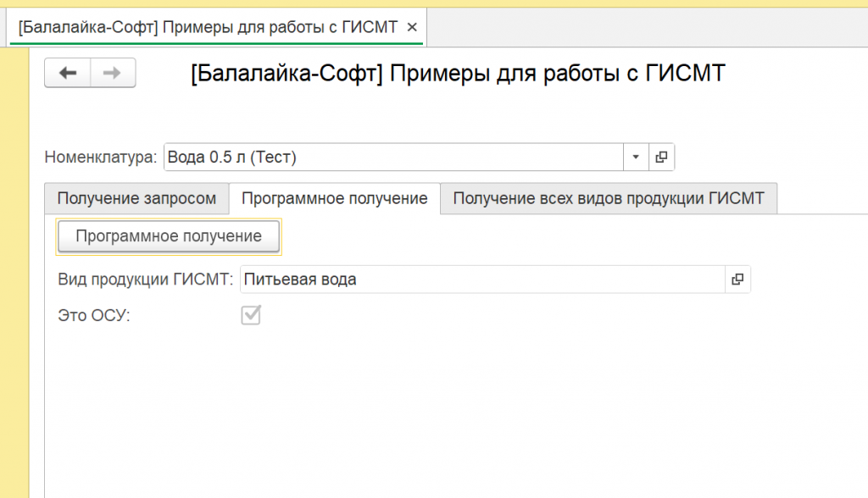Go back with the left arrow button
The image size is (868, 498).
click(x=68, y=73)
